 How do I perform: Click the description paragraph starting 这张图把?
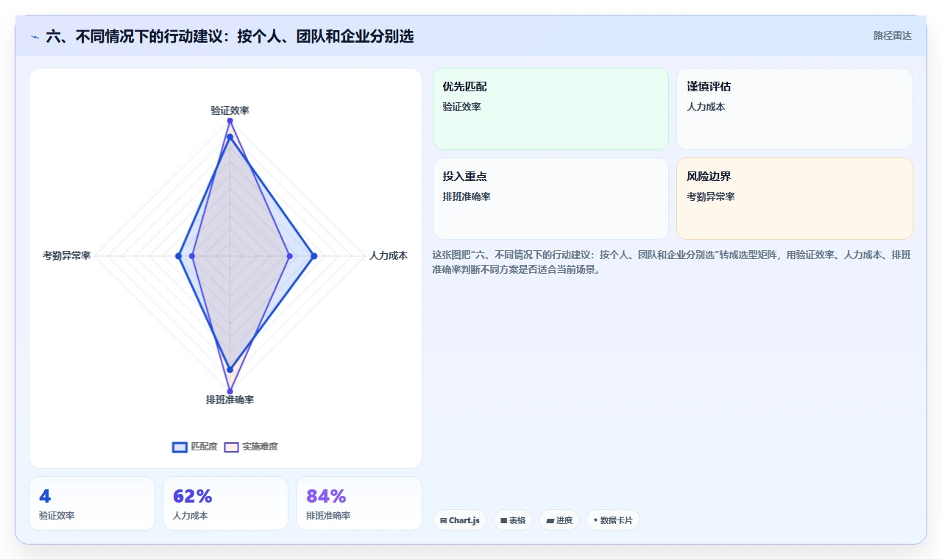coord(671,262)
